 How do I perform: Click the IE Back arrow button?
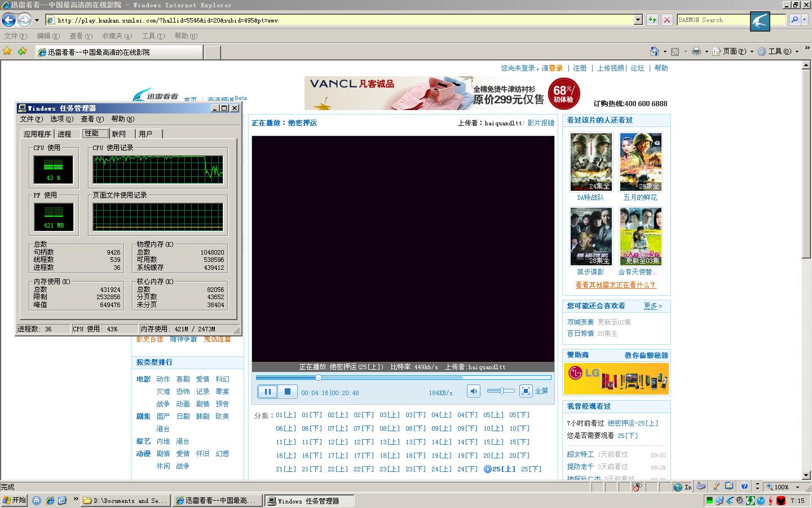point(8,20)
